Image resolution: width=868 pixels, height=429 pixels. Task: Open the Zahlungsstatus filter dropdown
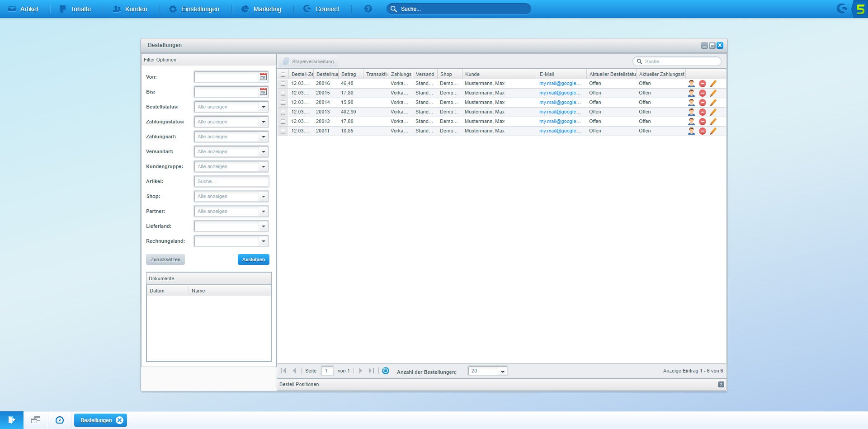pyautogui.click(x=264, y=122)
